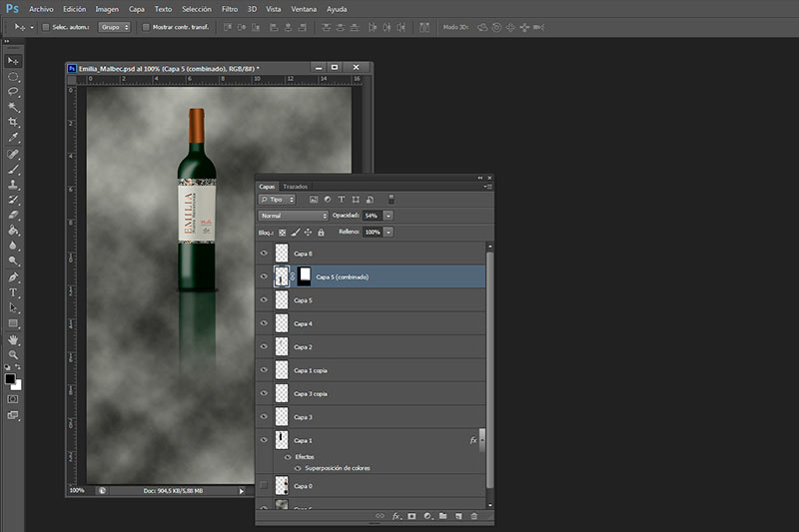Open status bar info arrow
799x532 pixels.
[x=242, y=491]
